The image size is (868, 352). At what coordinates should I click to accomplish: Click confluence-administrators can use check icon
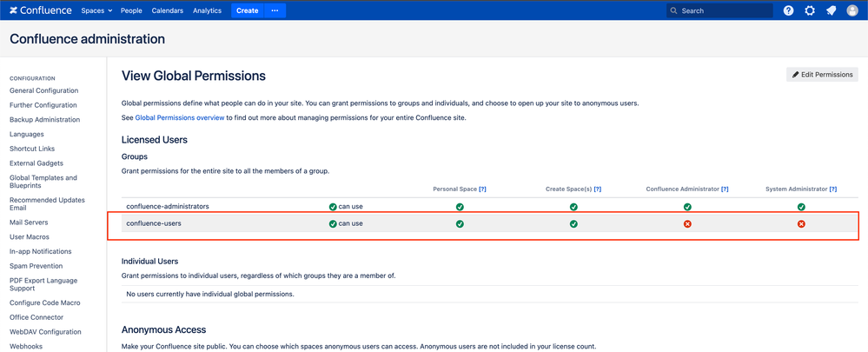(333, 207)
